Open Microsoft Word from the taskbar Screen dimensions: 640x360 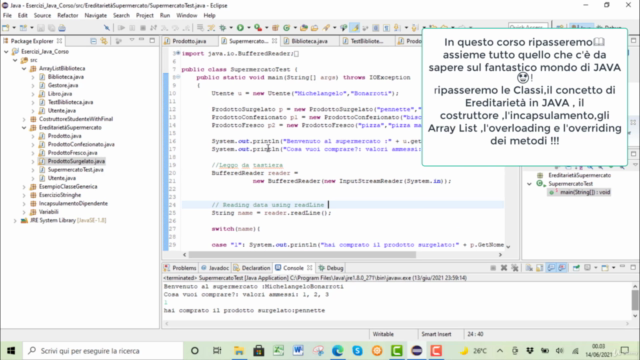click(x=298, y=351)
